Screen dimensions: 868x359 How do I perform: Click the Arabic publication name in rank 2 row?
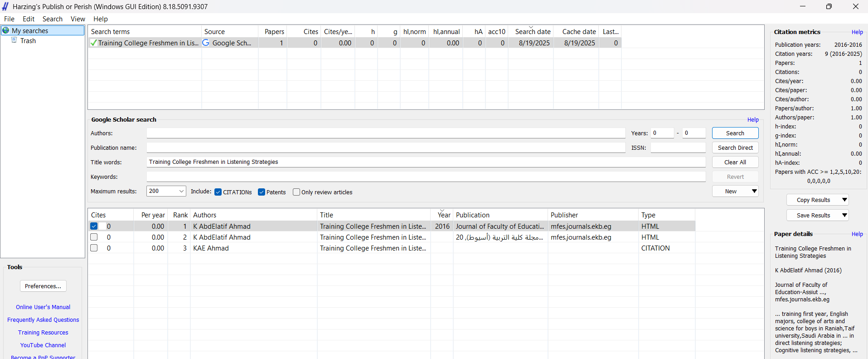(499, 237)
